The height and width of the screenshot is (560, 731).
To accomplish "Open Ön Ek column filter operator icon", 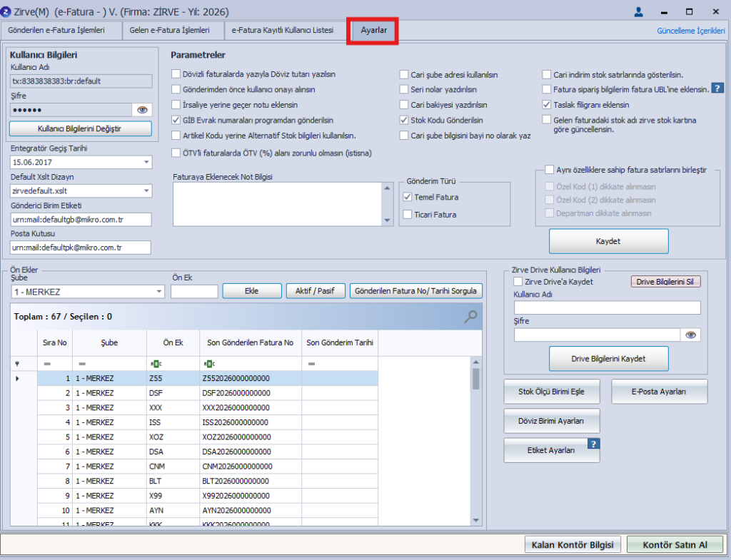I will (x=156, y=364).
